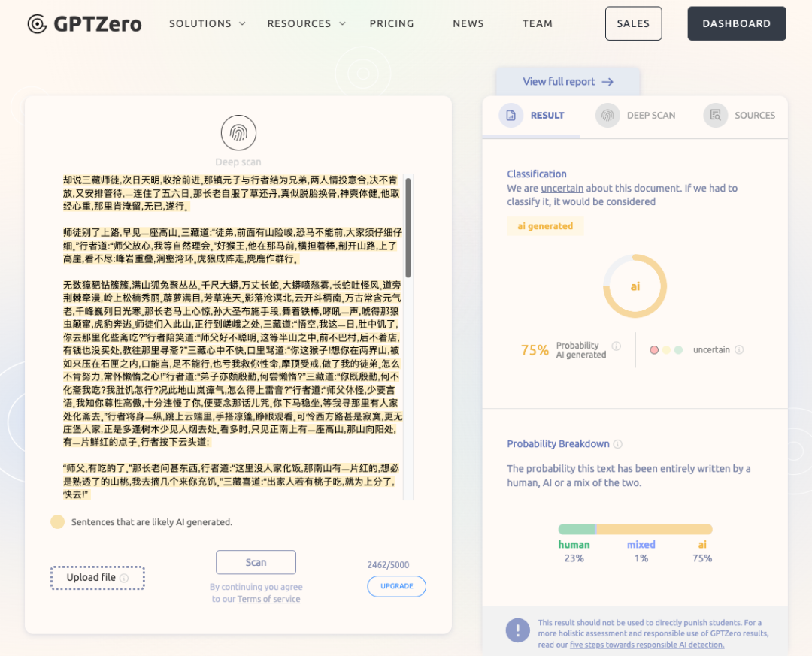The height and width of the screenshot is (656, 812).
Task: Open five steps towards responsible AI detection link
Action: (647, 645)
